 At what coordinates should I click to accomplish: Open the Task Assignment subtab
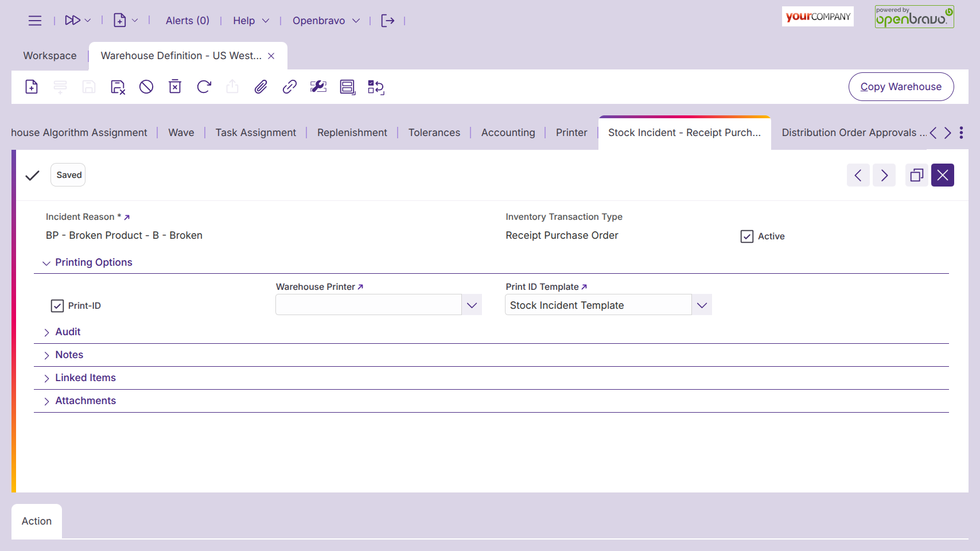[256, 133]
